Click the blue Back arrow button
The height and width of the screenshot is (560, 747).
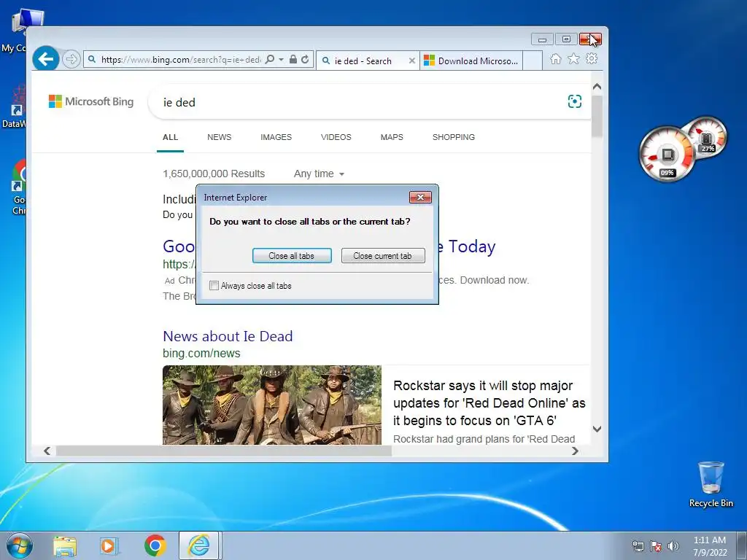click(46, 59)
